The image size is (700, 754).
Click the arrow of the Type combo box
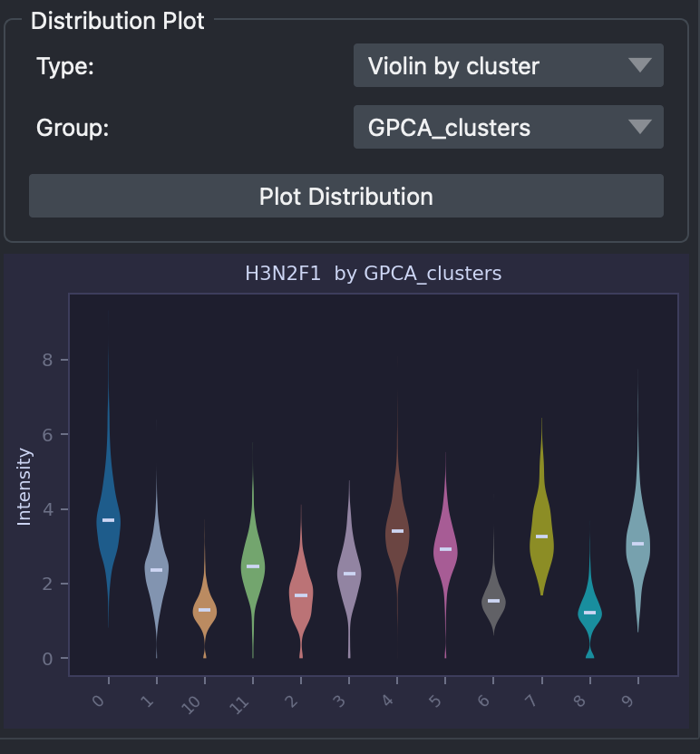pos(640,65)
